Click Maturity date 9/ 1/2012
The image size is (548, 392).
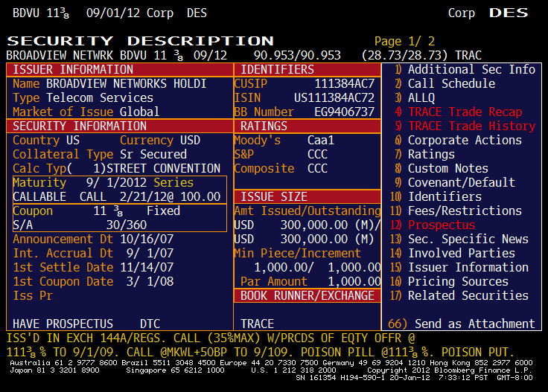click(x=116, y=182)
